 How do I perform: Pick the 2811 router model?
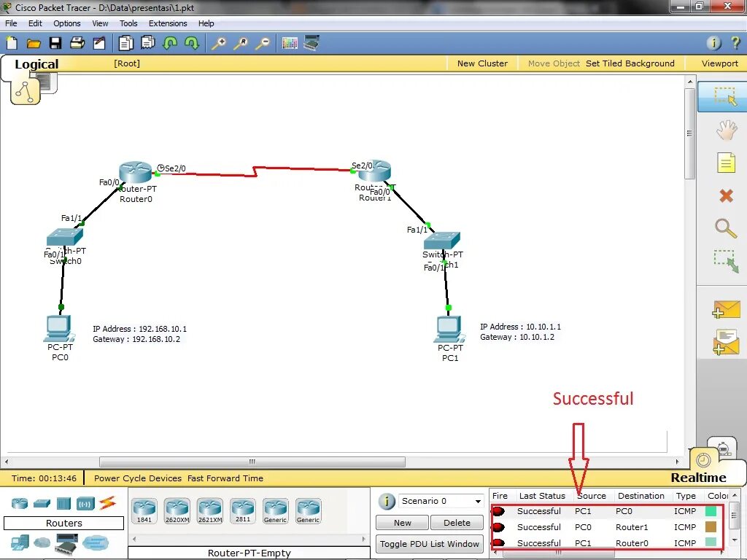[243, 511]
